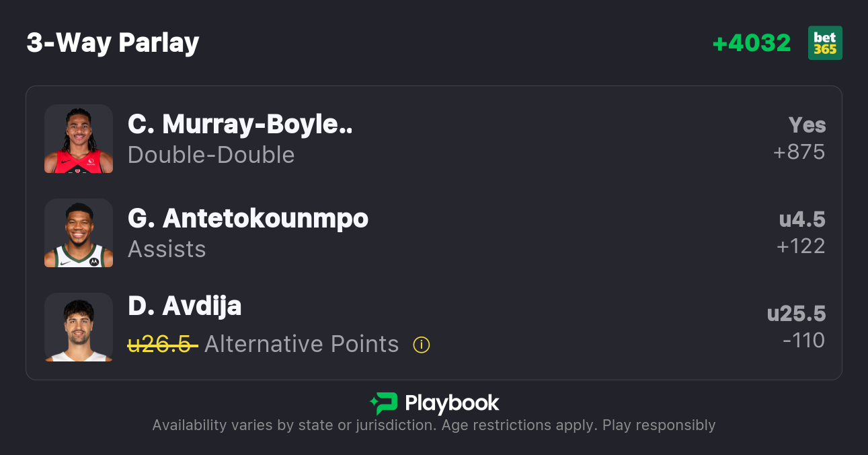Image resolution: width=868 pixels, height=455 pixels.
Task: Click the Playbook brand name text
Action: pyautogui.click(x=452, y=403)
